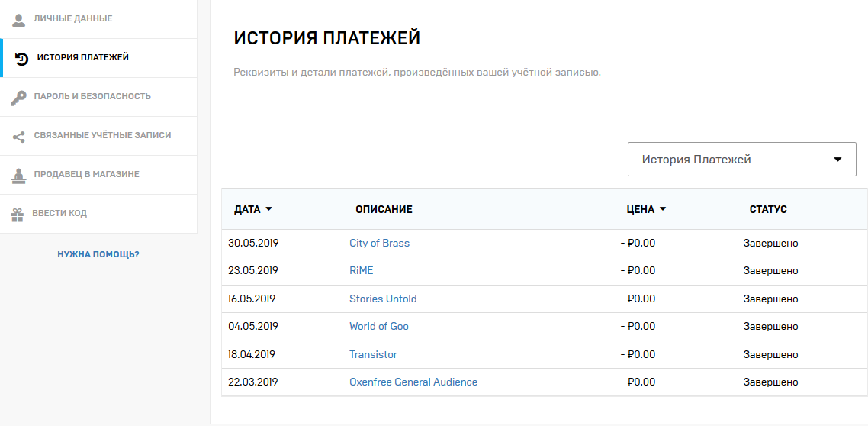Open the City of Brass payment link
The image size is (868, 426).
click(x=379, y=244)
